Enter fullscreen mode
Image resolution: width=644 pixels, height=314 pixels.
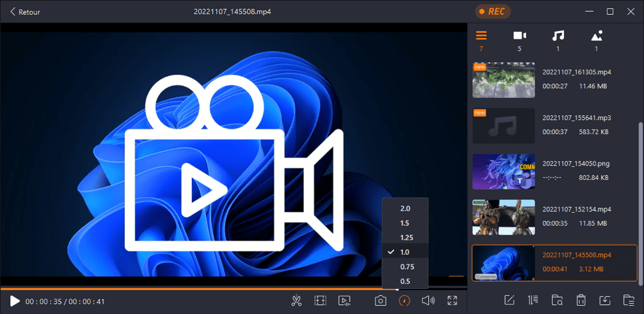click(452, 301)
